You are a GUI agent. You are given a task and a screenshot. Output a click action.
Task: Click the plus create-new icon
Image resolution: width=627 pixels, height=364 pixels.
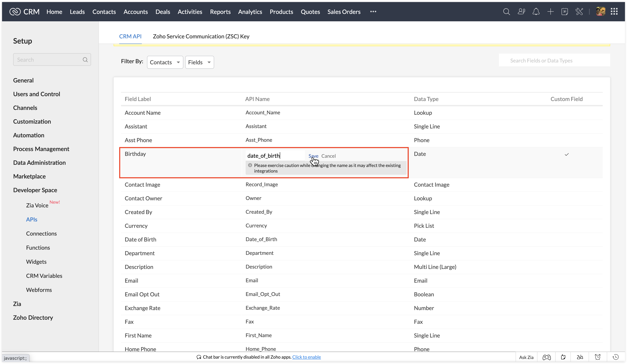point(550,12)
